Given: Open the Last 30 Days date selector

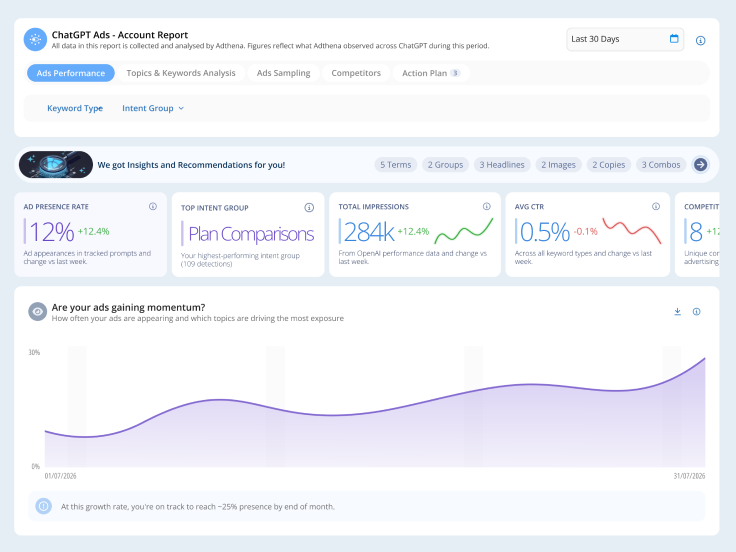Looking at the screenshot, I should point(625,39).
